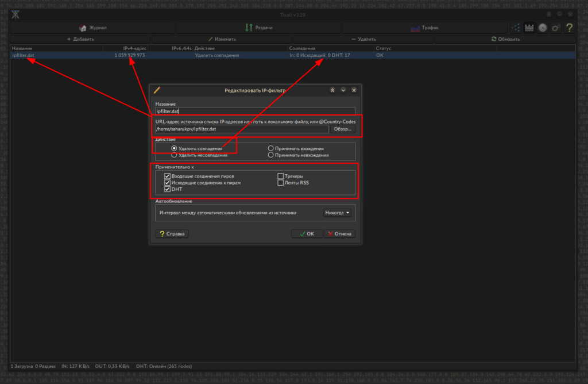Sort by the IPv6 /64s column header
The width and height of the screenshot is (588, 384).
[171, 48]
